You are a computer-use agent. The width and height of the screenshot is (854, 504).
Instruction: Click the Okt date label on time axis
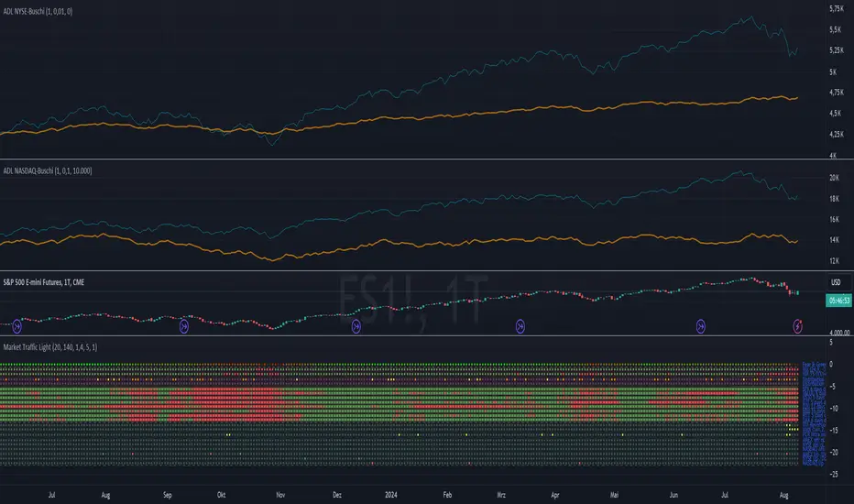click(x=221, y=495)
